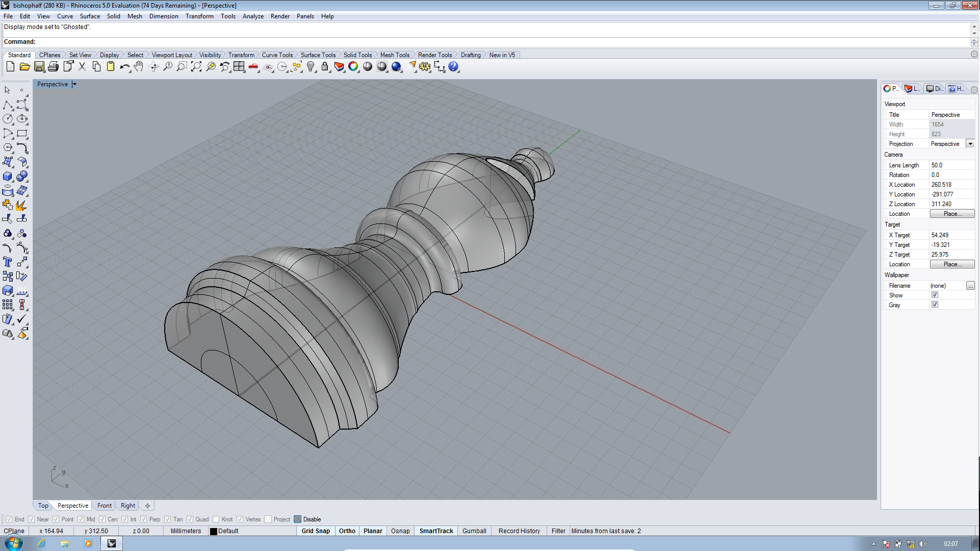This screenshot has width=980, height=551.
Task: Toggle Gumball in status bar
Action: coord(474,531)
